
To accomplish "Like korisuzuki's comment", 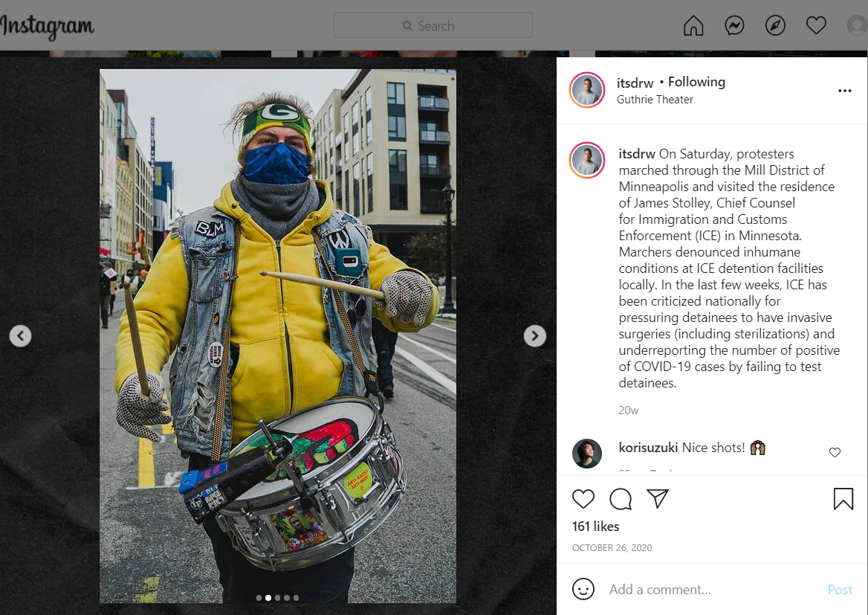I will 835,452.
